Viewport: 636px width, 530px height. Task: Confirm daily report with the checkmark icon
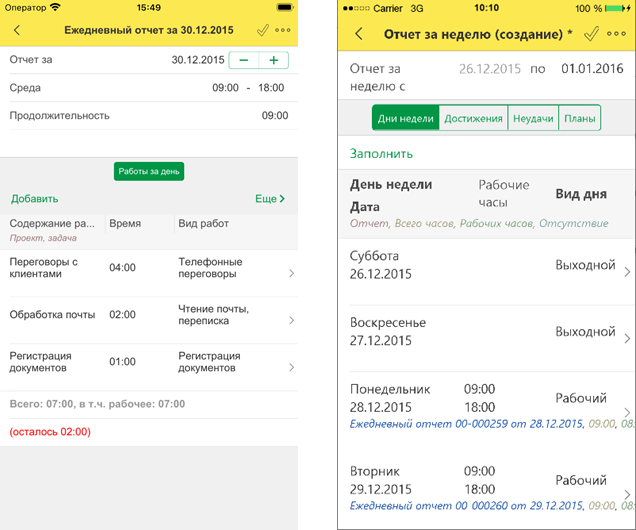coord(262,31)
